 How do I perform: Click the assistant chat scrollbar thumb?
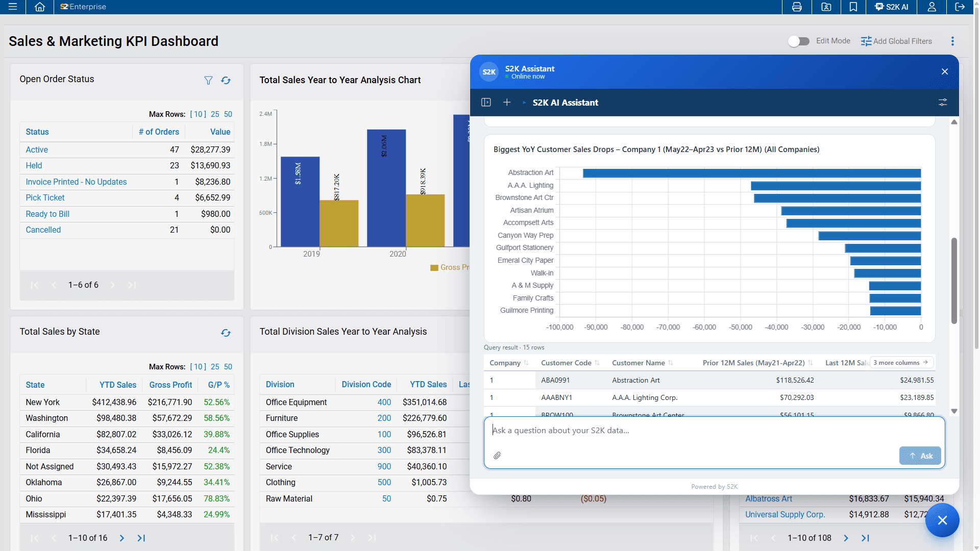[x=954, y=280]
